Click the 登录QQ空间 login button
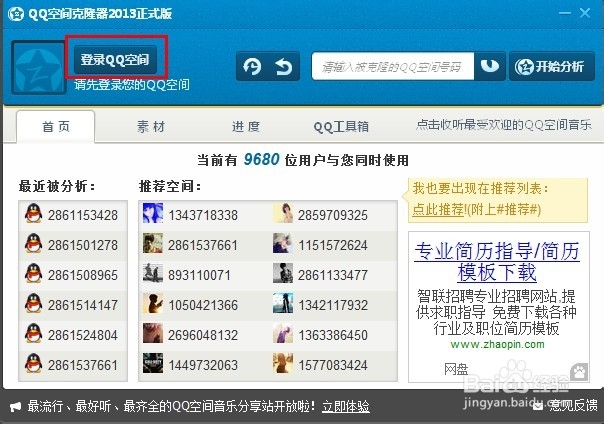Image resolution: width=604 pixels, height=424 pixels. point(115,60)
